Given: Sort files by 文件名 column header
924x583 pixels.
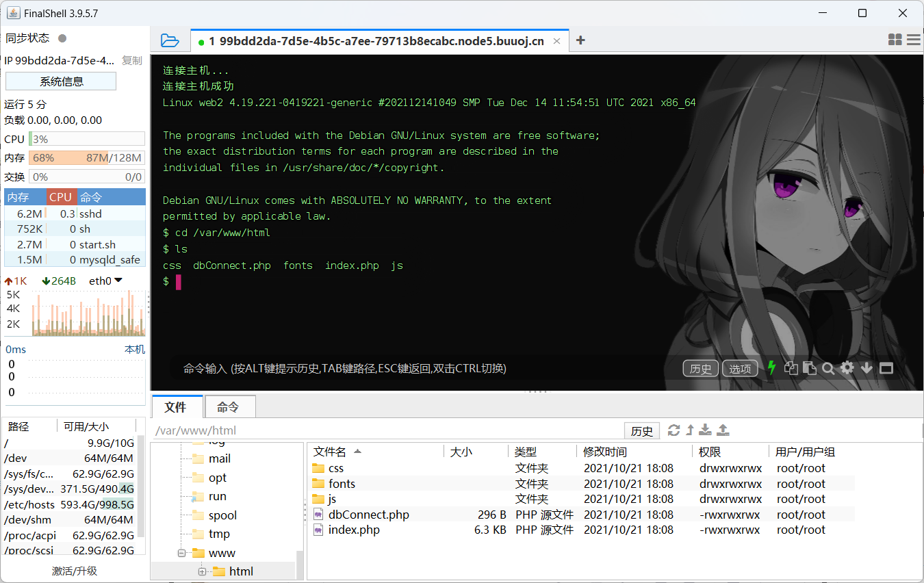Looking at the screenshot, I should coord(375,452).
